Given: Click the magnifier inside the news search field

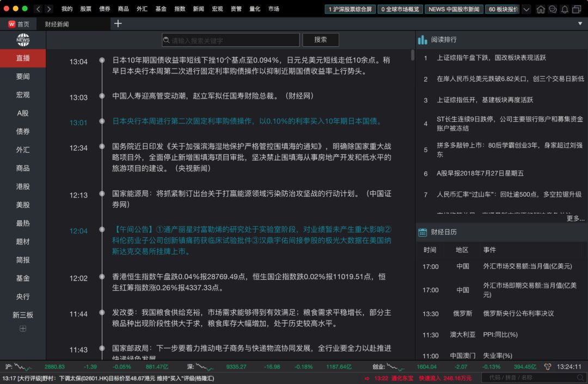Looking at the screenshot, I should click(x=165, y=40).
